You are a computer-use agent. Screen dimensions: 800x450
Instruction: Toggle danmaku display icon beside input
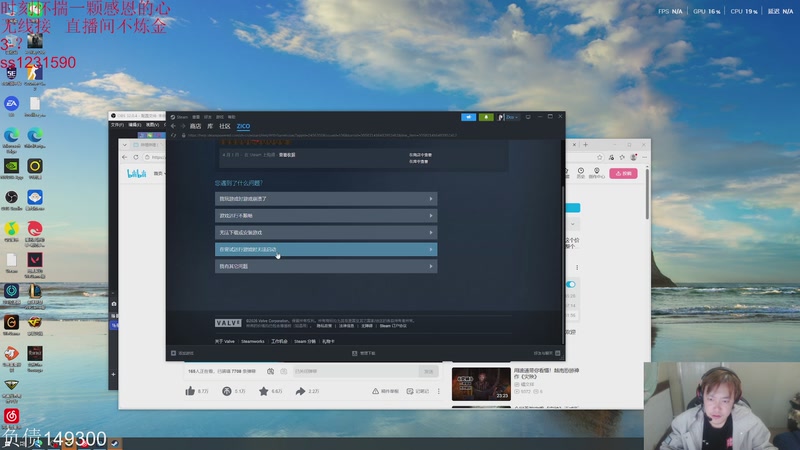[x=270, y=371]
